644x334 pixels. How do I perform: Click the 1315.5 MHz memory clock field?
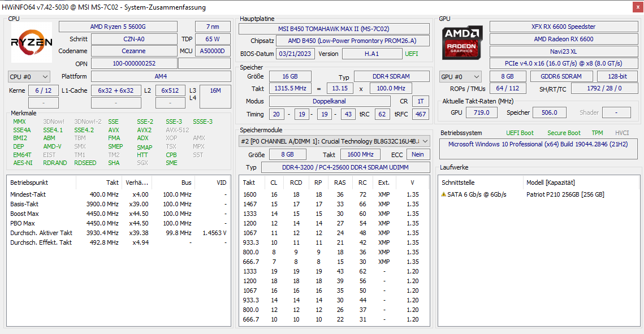[x=291, y=88]
